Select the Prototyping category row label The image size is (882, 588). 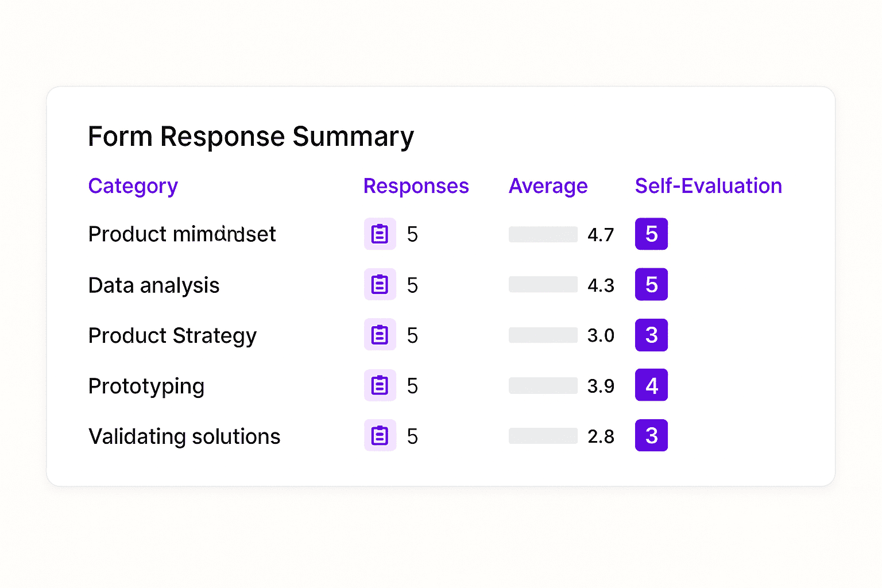pos(146,386)
